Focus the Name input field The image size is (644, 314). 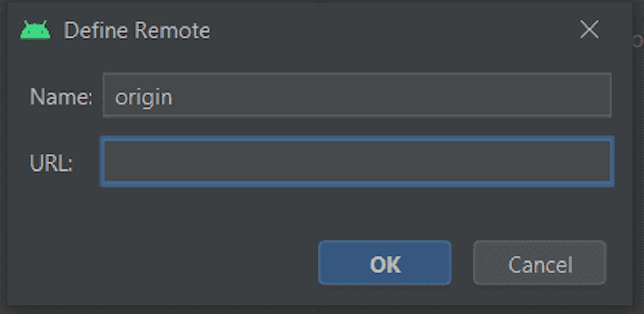(357, 96)
